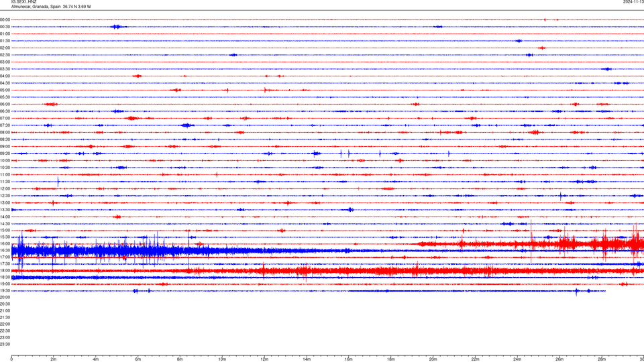644x362 pixels.
Task: Click the 09:30 time row label
Action: coord(5,154)
